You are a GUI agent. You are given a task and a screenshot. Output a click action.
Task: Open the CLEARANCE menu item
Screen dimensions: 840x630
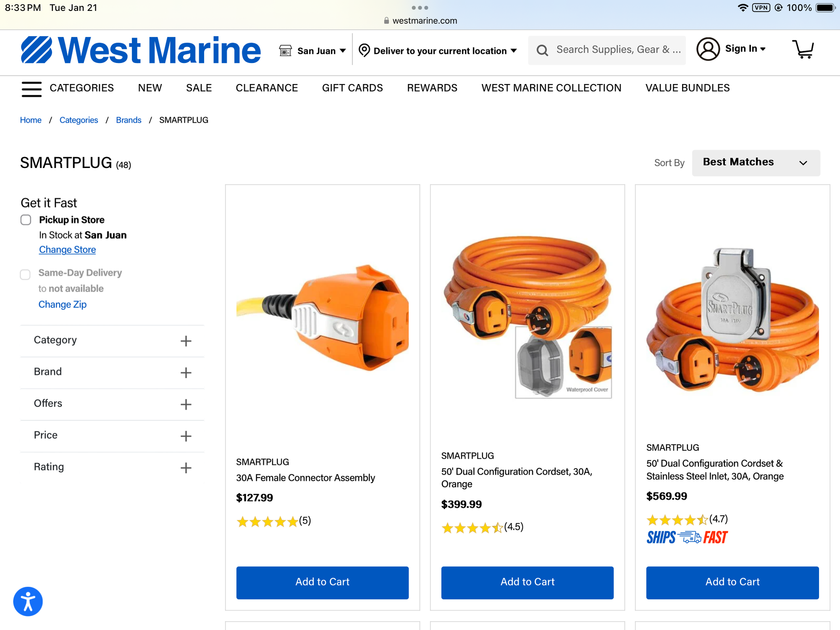point(267,88)
